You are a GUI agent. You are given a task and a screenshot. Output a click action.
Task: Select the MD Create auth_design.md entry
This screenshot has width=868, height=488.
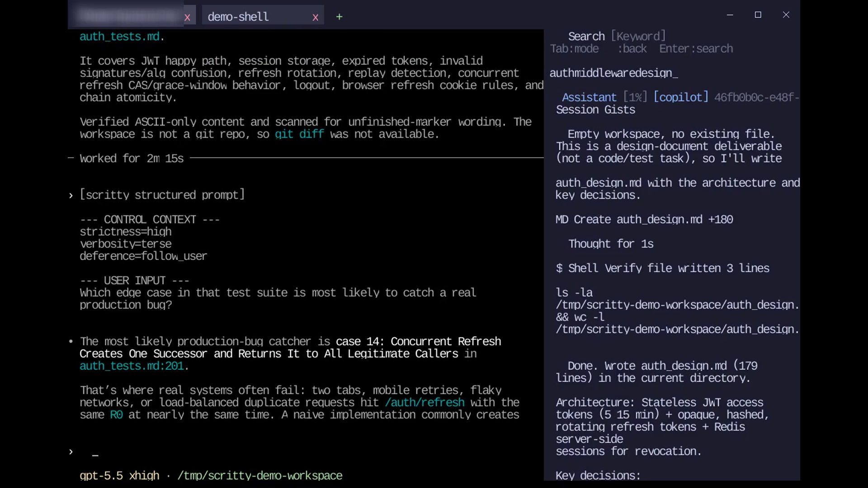click(644, 219)
